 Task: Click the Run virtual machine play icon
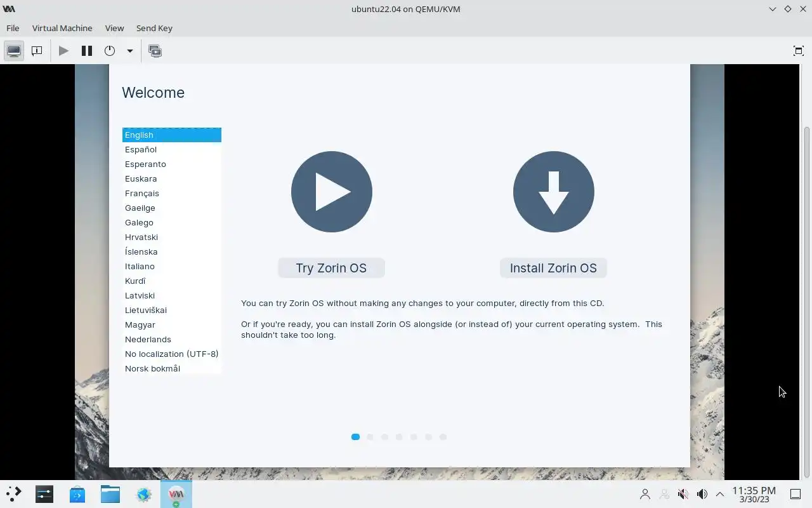tap(63, 51)
